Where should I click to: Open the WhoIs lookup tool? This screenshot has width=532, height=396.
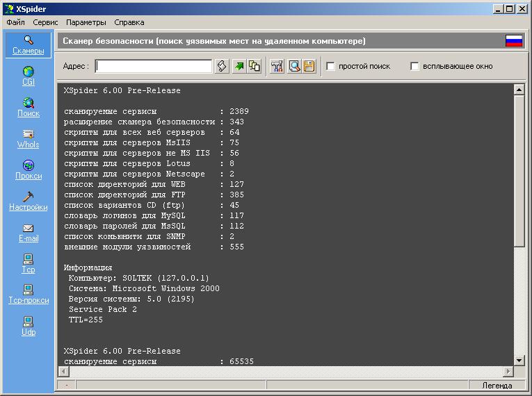tap(28, 139)
